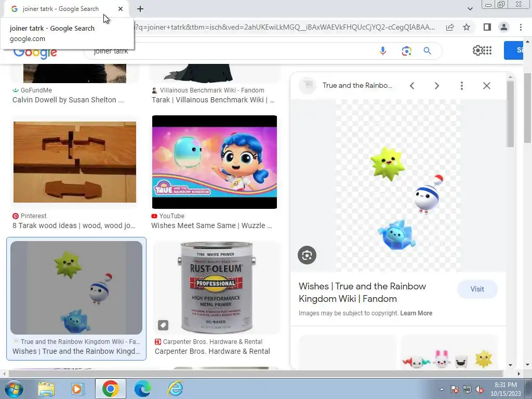
Task: Open Tarak Villainous Benchmark Wiki link
Action: 213,100
